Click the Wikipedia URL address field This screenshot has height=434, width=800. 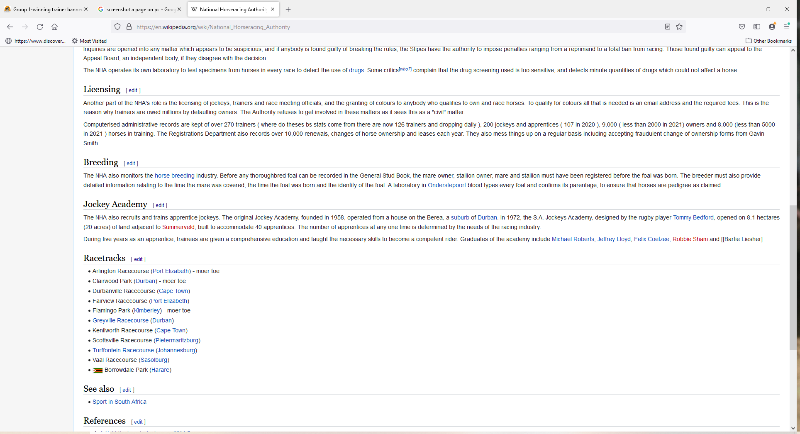pos(398,27)
